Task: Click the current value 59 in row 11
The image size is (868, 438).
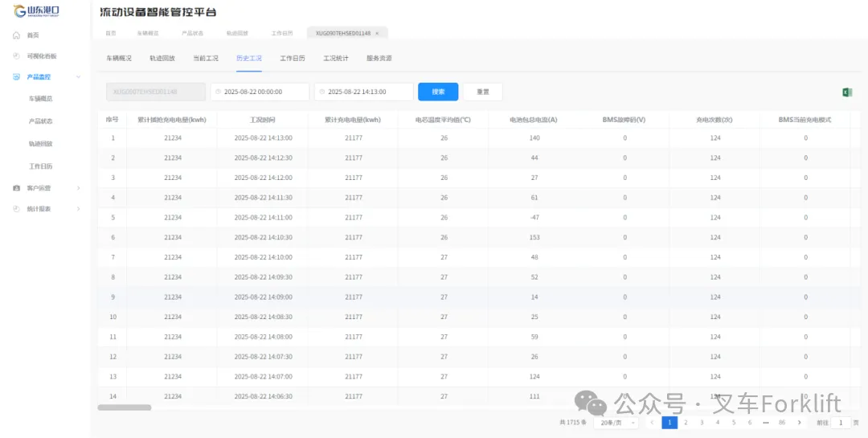Action: click(x=534, y=338)
